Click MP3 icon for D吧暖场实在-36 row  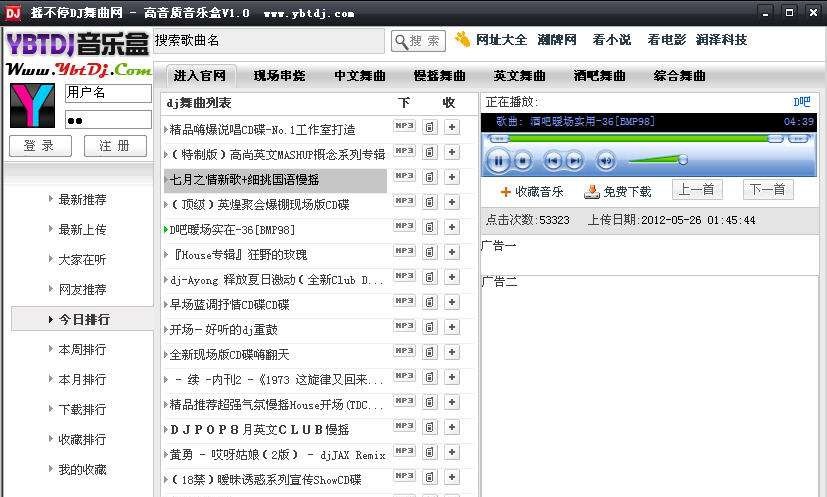(405, 226)
